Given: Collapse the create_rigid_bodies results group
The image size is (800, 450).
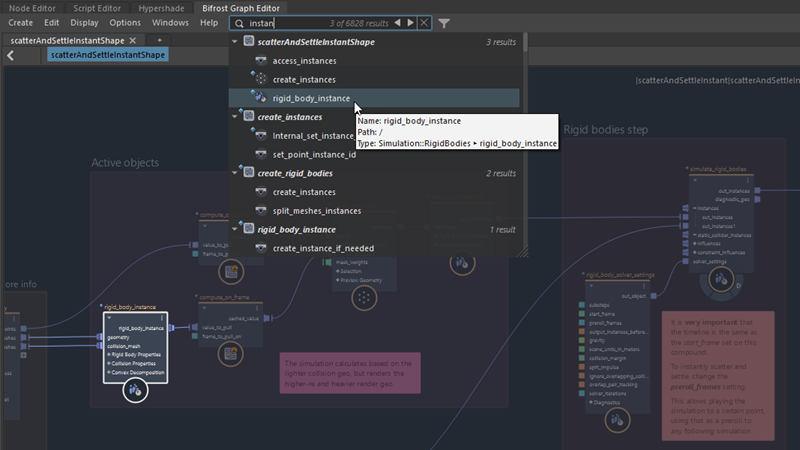Looking at the screenshot, I should click(x=235, y=173).
